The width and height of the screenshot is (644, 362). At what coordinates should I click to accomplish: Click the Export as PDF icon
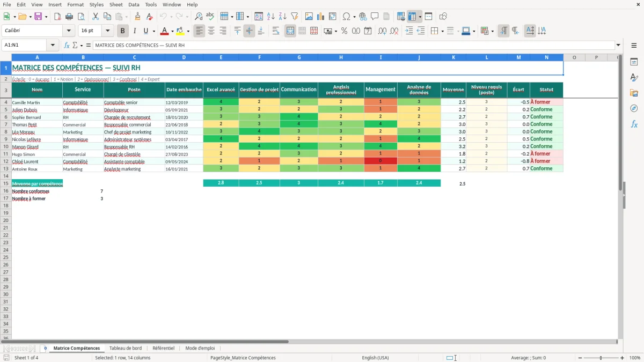pos(57,16)
